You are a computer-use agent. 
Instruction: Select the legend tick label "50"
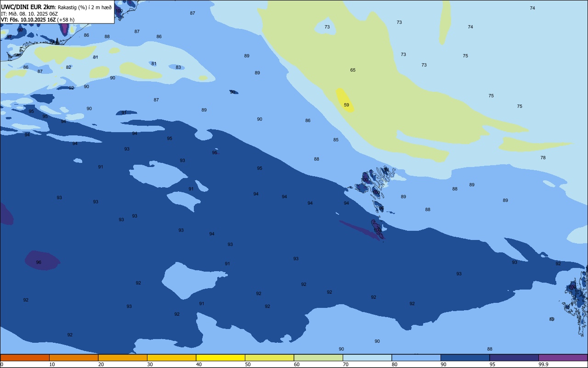[248, 364]
